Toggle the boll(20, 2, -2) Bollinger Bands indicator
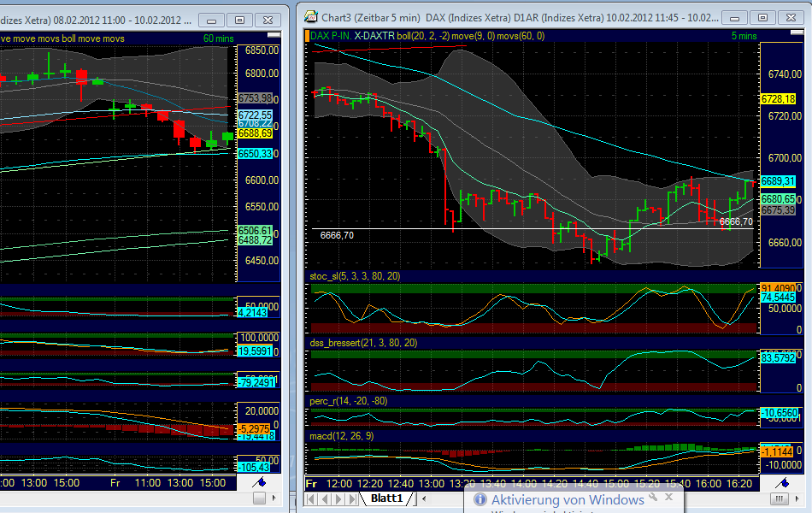Image resolution: width=812 pixels, height=513 pixels. point(426,37)
